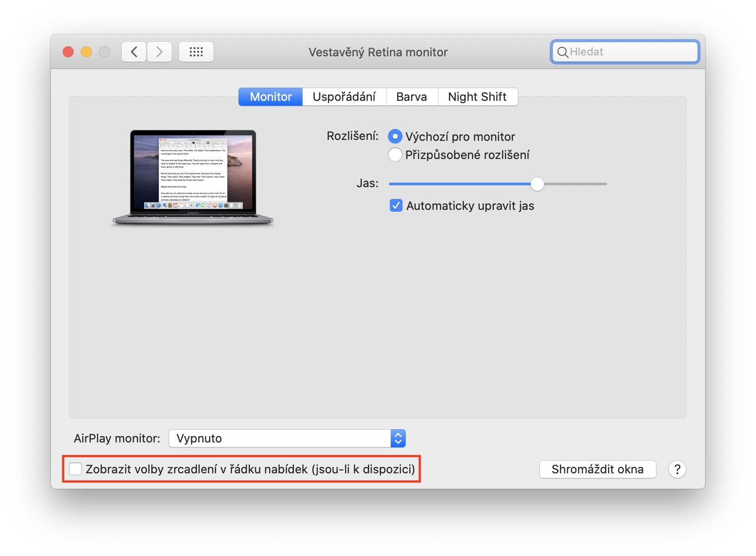Click the MacBook display preview thumbnail

point(193,178)
